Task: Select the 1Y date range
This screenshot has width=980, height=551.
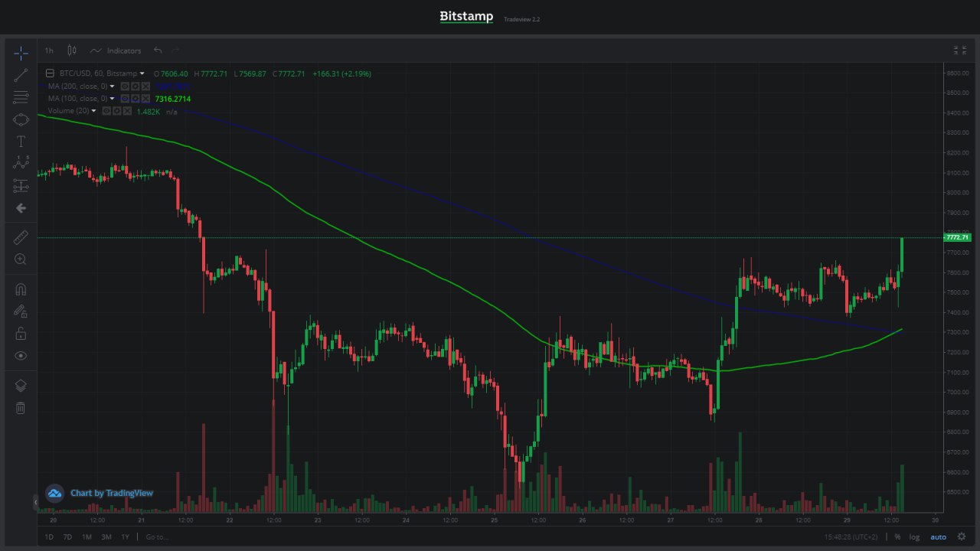Action: pyautogui.click(x=125, y=537)
